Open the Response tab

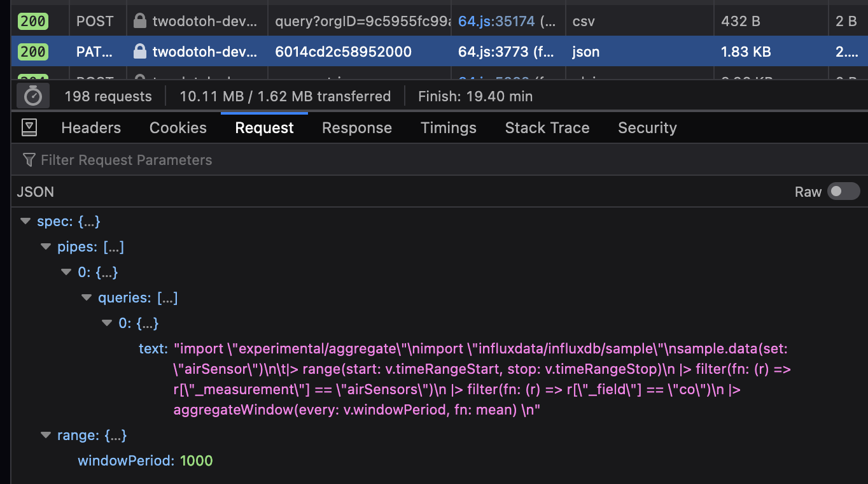pos(356,127)
